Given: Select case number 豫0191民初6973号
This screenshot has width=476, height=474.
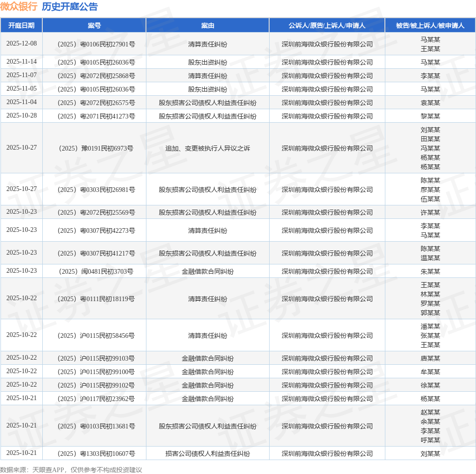Looking at the screenshot, I should pos(96,148).
